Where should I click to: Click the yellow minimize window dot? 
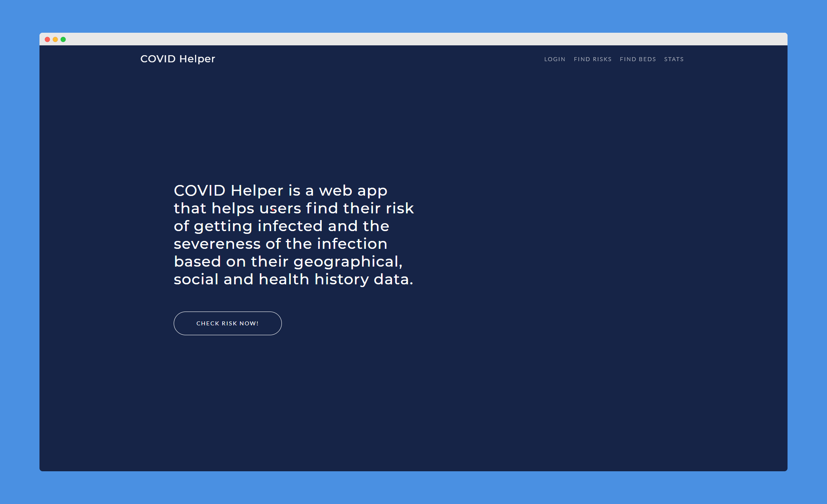click(55, 39)
